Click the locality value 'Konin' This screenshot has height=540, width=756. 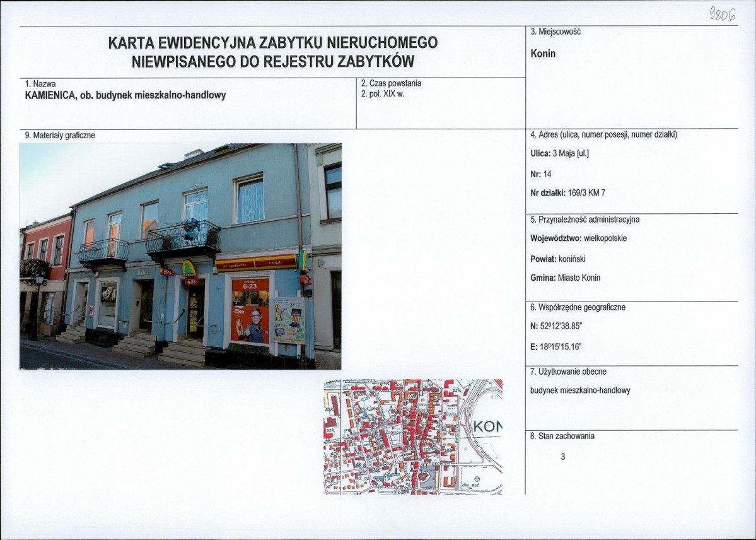coord(543,54)
